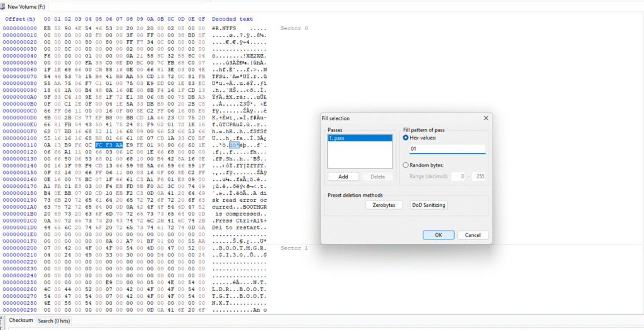This screenshot has width=644, height=330.
Task: Click offset row 0000000110 in hex view
Action: 19,145
